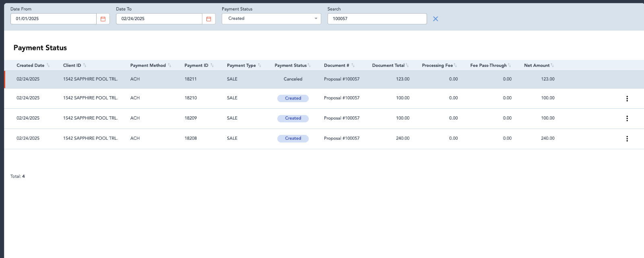644x258 pixels.
Task: Click Created Date in row 18211
Action: [x=28, y=79]
